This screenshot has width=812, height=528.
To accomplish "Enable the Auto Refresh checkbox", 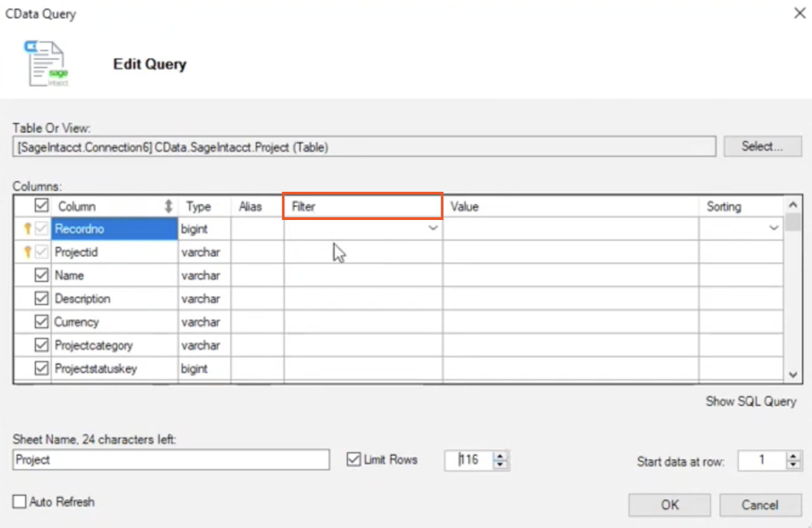I will (20, 501).
